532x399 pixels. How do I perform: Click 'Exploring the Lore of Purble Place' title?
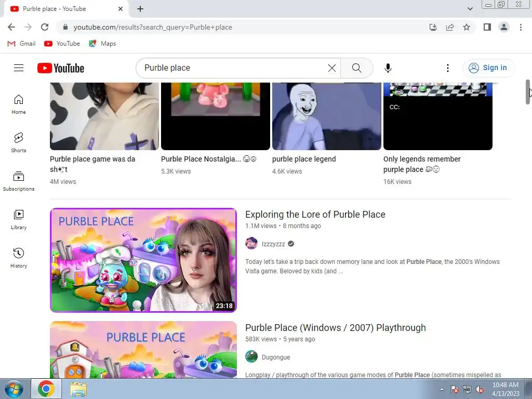click(x=315, y=215)
